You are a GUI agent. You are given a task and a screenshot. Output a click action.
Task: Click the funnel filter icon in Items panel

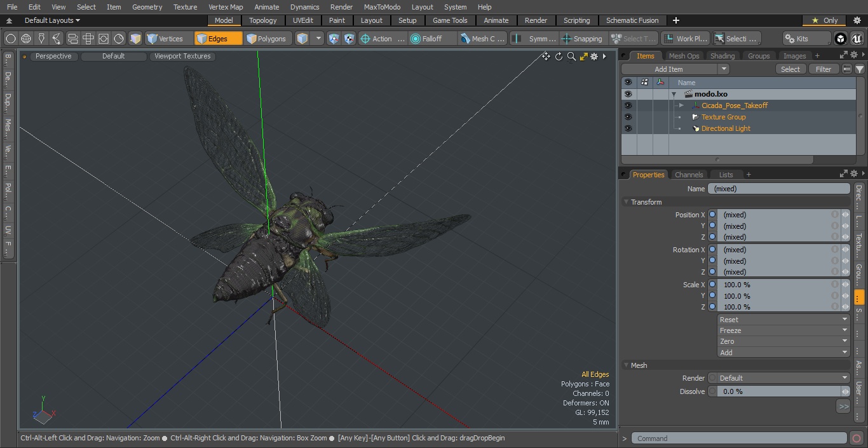[x=859, y=69]
